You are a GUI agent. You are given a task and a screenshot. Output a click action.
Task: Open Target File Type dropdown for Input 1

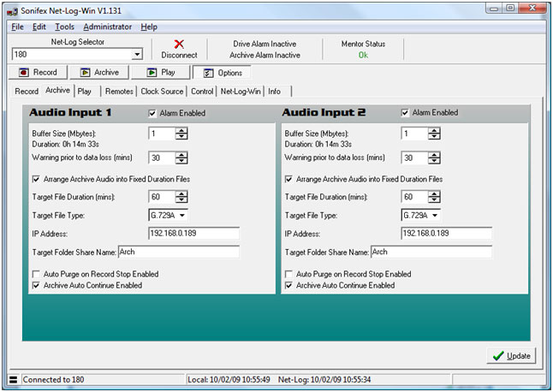pyautogui.click(x=182, y=216)
